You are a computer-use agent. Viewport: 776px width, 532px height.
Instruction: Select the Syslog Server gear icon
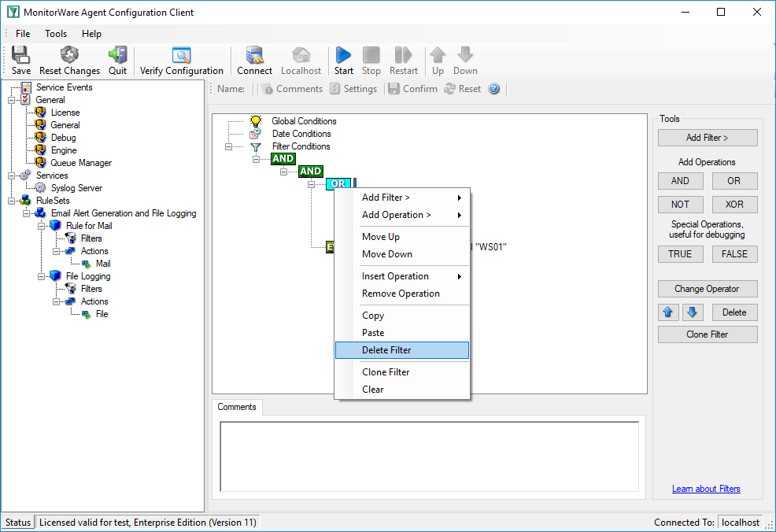41,188
